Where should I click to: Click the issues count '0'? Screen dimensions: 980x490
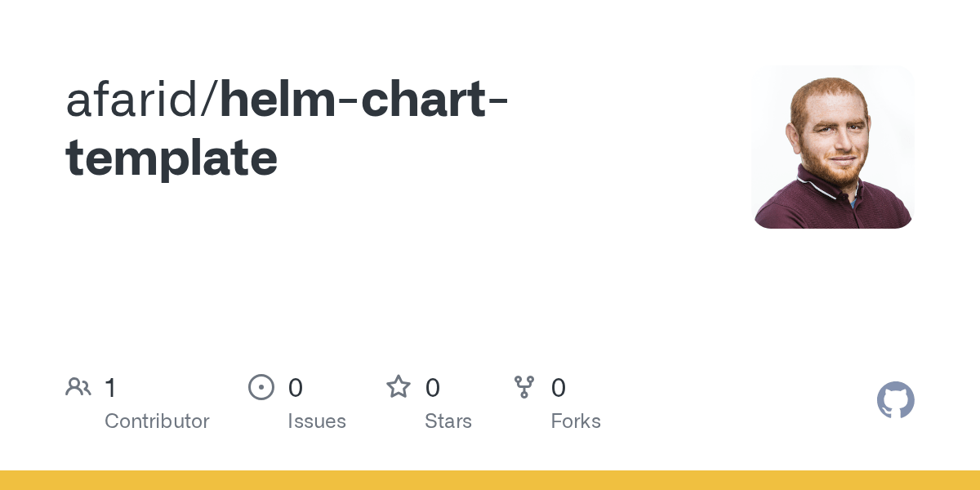(x=295, y=388)
